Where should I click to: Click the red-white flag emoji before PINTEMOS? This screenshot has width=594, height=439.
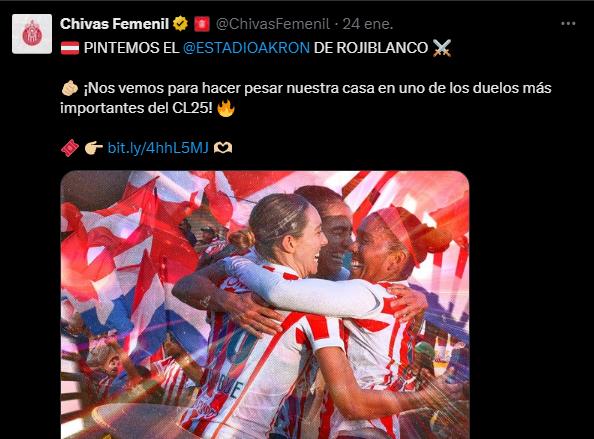[x=70, y=48]
